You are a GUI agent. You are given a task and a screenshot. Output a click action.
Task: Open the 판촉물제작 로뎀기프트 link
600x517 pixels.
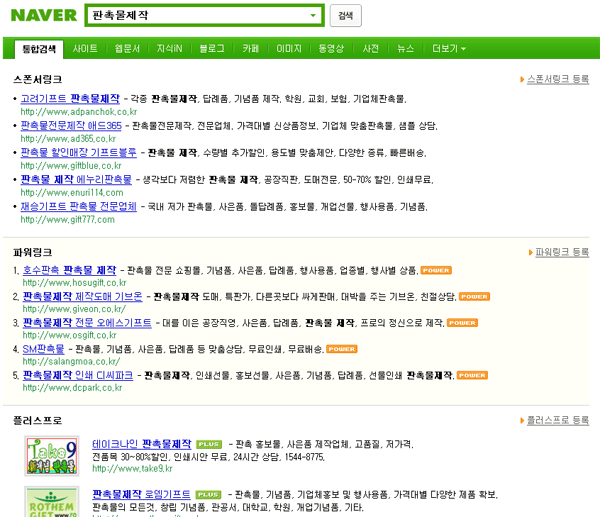tap(141, 494)
